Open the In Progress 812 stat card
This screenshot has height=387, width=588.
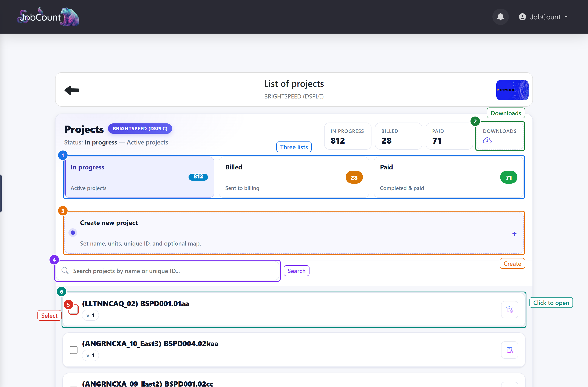click(347, 136)
